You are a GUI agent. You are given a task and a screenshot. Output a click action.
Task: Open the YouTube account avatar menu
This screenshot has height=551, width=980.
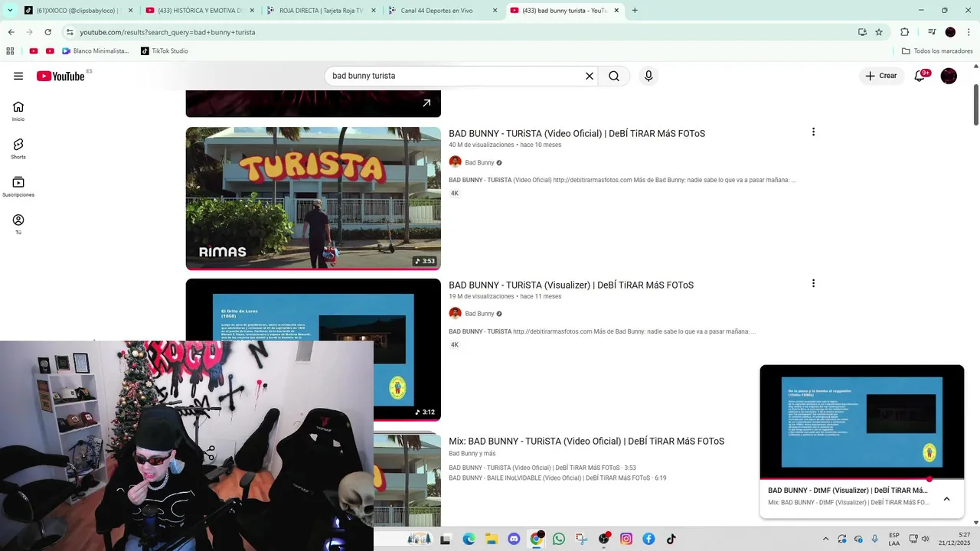point(949,76)
